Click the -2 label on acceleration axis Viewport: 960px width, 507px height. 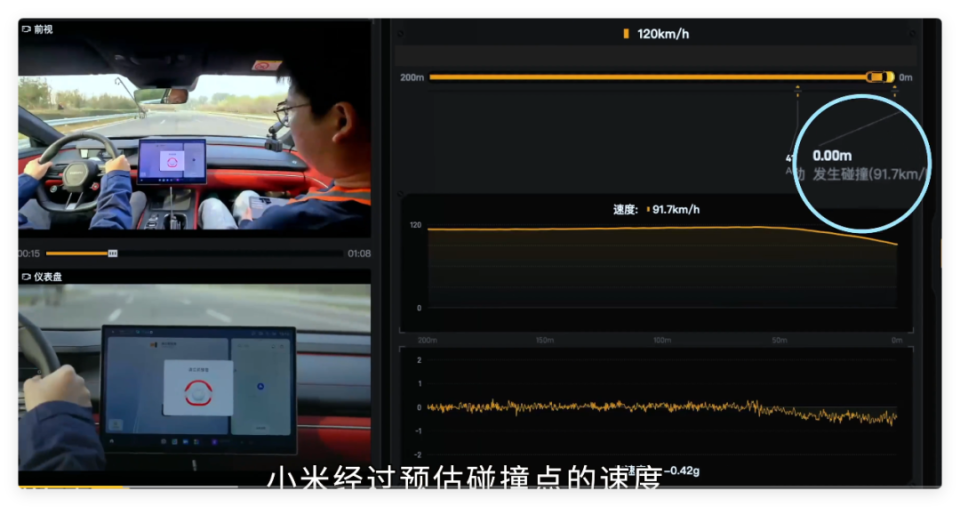point(418,455)
